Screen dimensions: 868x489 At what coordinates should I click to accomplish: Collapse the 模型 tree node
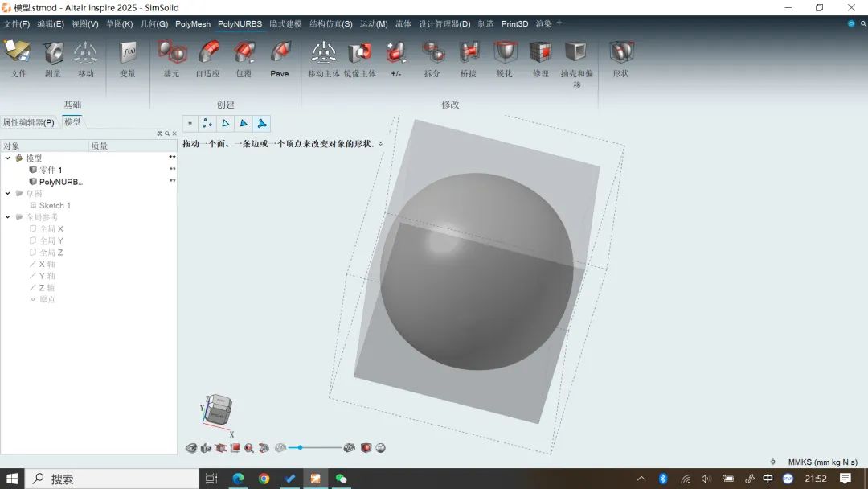point(8,158)
